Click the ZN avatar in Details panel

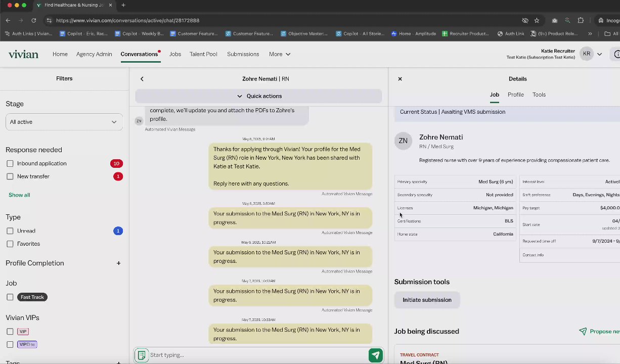(403, 141)
